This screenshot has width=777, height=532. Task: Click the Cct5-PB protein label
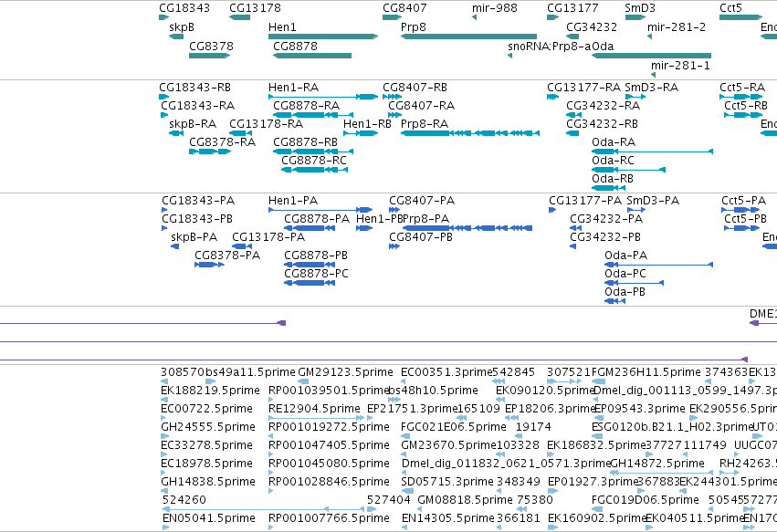(x=745, y=219)
